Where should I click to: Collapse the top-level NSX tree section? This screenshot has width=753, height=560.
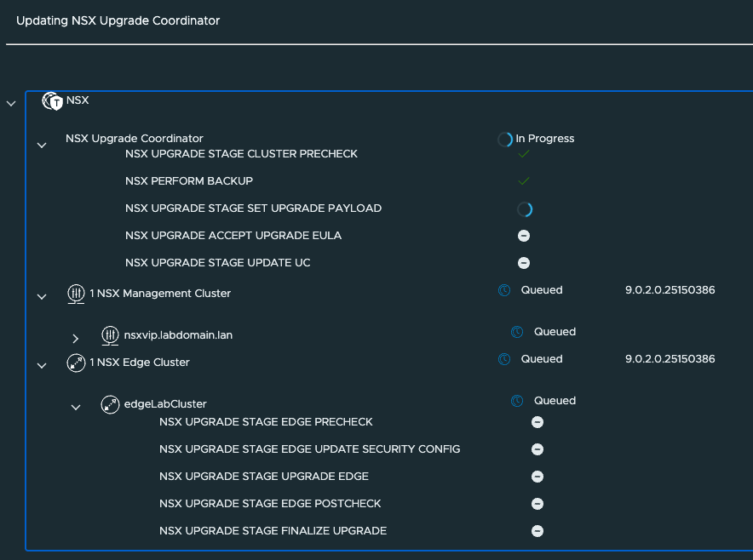click(11, 104)
